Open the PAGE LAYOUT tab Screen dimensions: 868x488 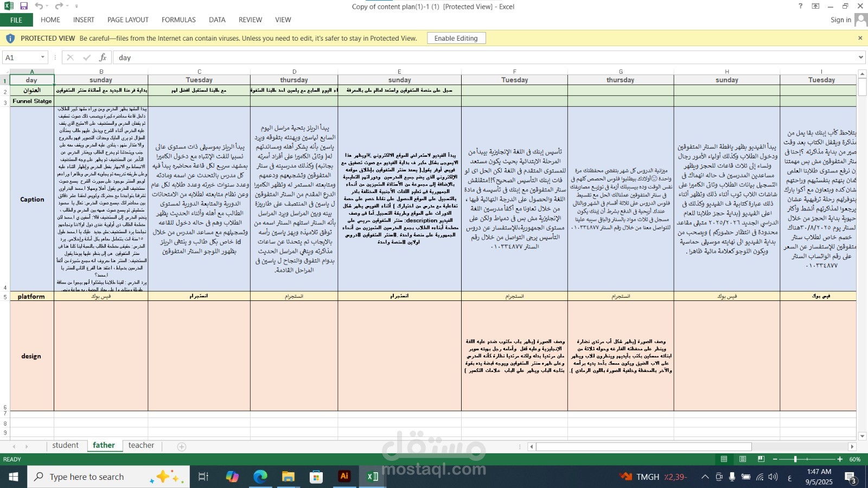pos(128,20)
